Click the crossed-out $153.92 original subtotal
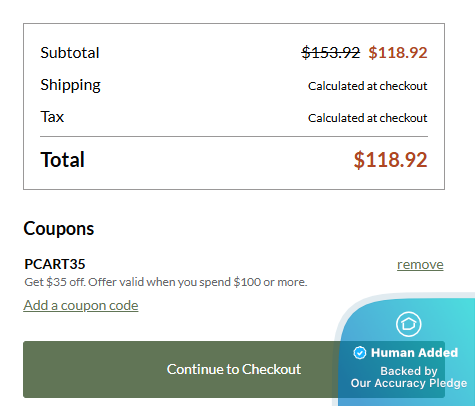This screenshot has width=475, height=406. 331,53
